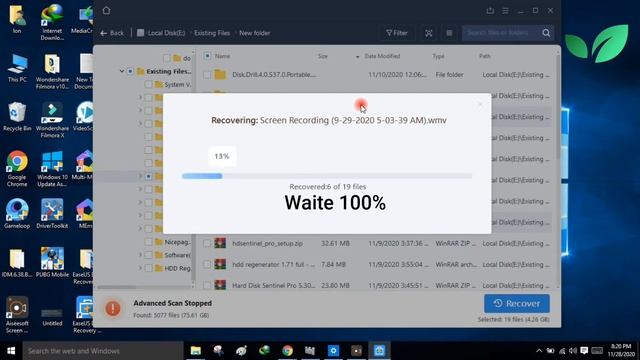
Task: Click the recovery progress bar
Action: [327, 176]
